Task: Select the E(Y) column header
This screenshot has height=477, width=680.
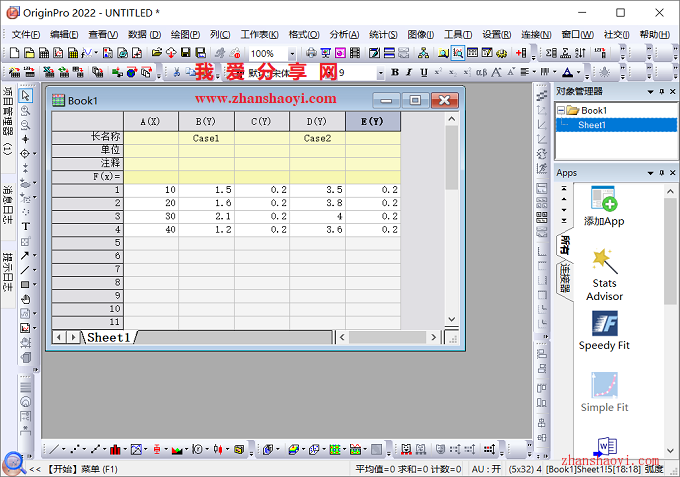Action: pyautogui.click(x=373, y=121)
